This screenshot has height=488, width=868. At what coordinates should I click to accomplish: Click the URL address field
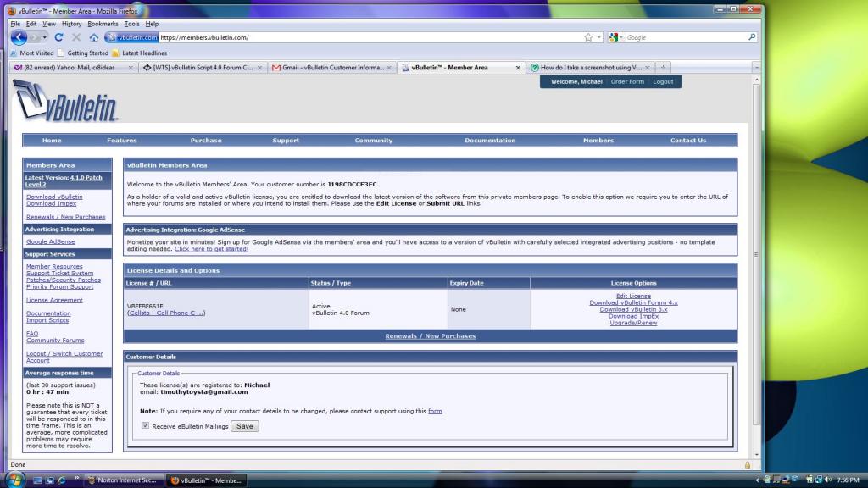(x=370, y=37)
